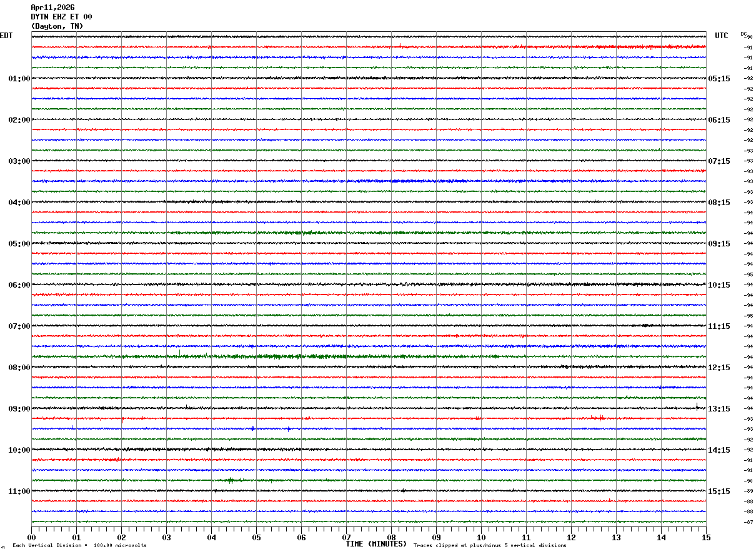Viewport: 756px width, 554px height.
Task: Select the 03:00 EDT time label
Action: pos(19,161)
